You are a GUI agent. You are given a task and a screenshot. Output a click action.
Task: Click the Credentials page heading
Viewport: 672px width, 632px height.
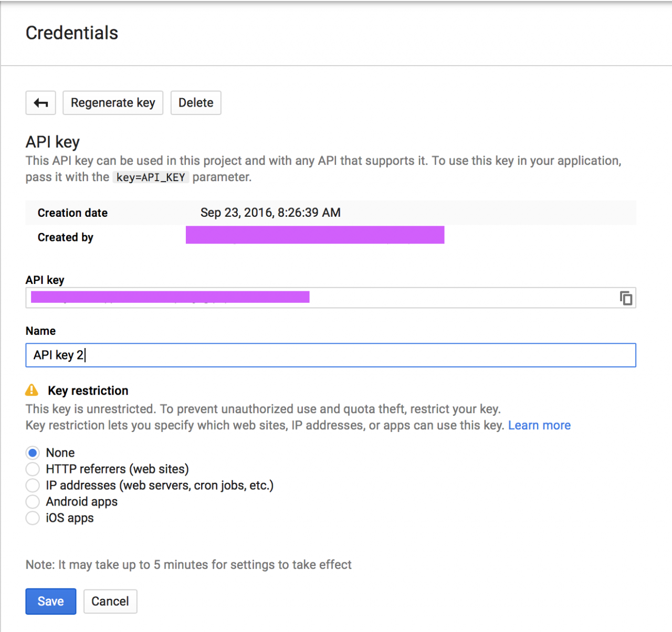point(72,33)
